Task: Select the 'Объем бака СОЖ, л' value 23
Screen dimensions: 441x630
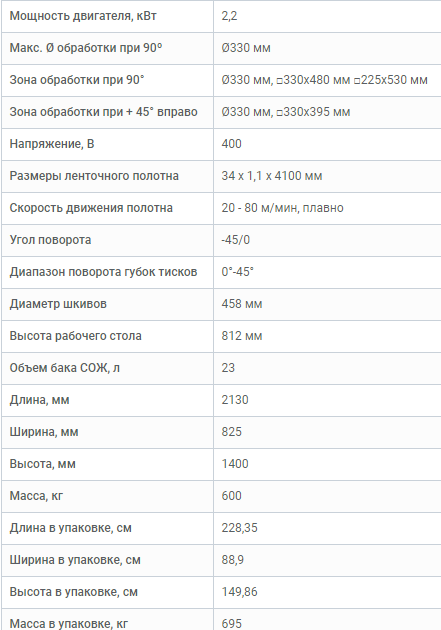Action: click(228, 368)
